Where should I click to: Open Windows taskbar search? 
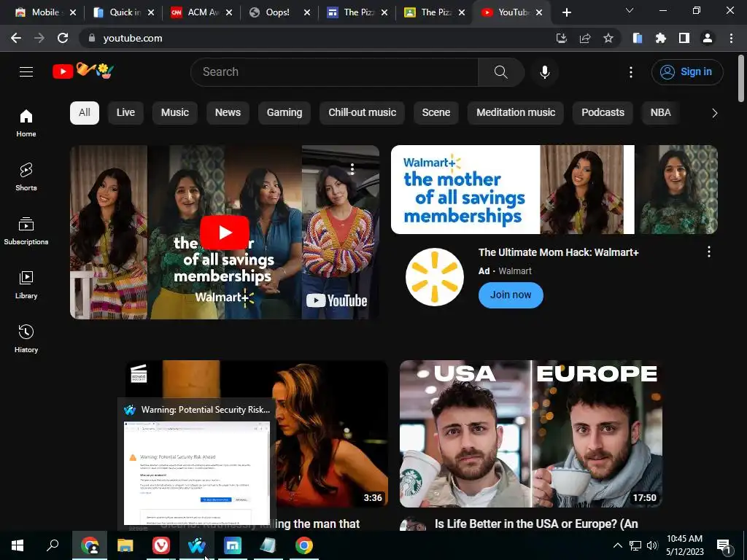tap(53, 545)
